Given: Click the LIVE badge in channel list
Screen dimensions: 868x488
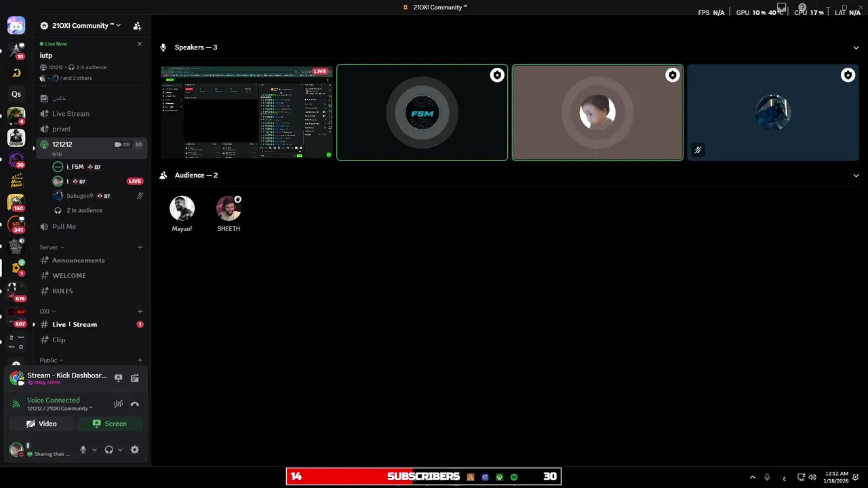Looking at the screenshot, I should pyautogui.click(x=135, y=182).
